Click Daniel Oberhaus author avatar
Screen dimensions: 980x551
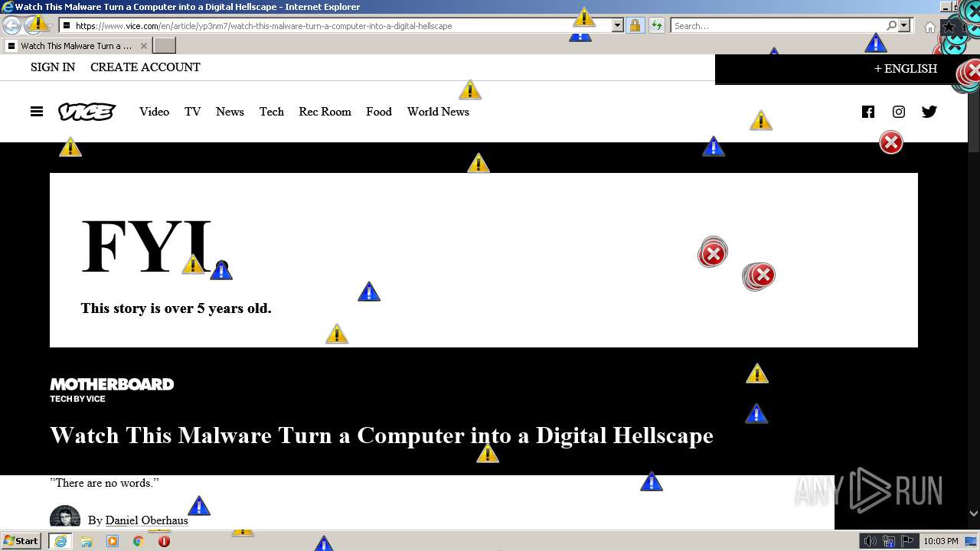click(x=65, y=517)
